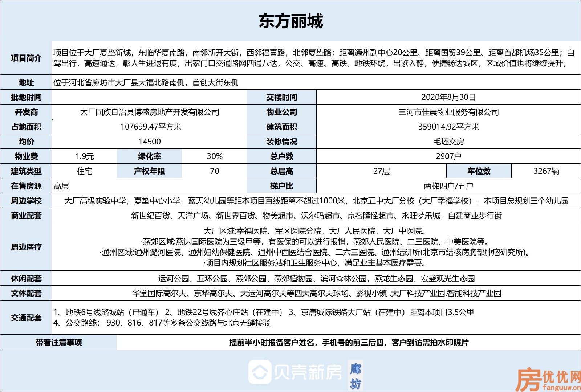Select the 周边学校 label cell
The width and height of the screenshot is (581, 392).
[26, 201]
